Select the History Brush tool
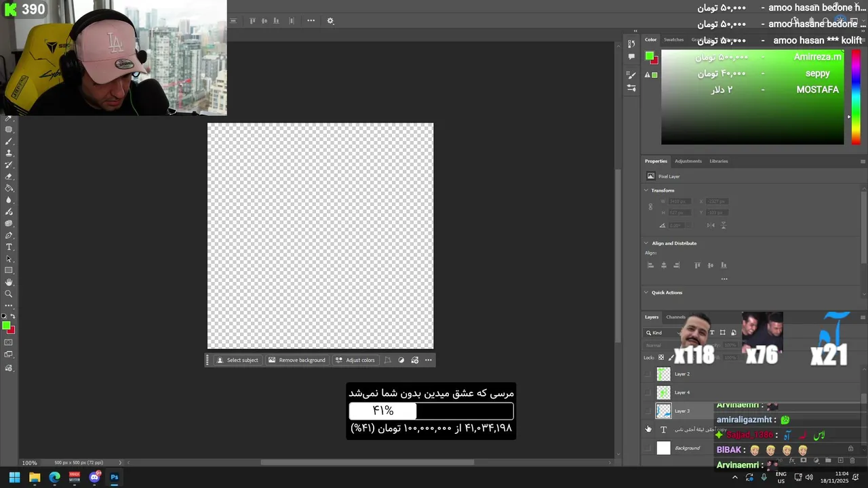 [9, 165]
